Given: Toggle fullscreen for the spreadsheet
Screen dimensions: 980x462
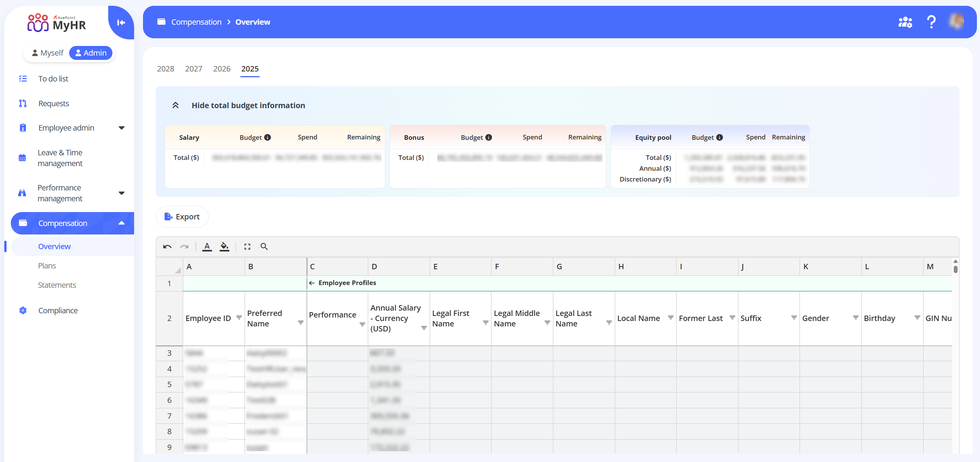Looking at the screenshot, I should pos(247,246).
